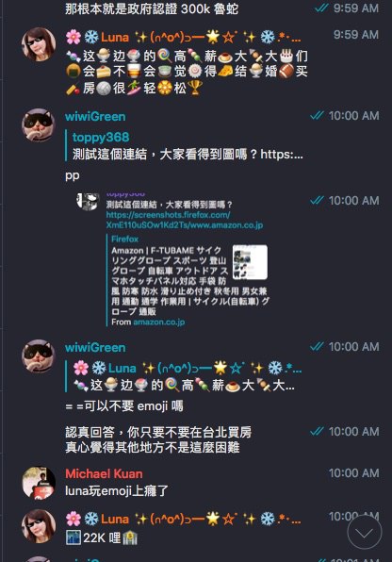Jump to quoted toppy368 message
Screen dimensions: 392x562
185,145
